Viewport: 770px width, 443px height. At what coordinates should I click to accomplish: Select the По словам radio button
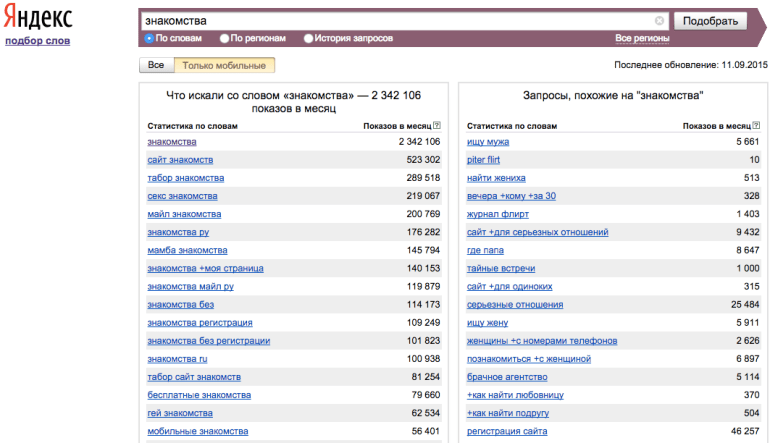149,38
